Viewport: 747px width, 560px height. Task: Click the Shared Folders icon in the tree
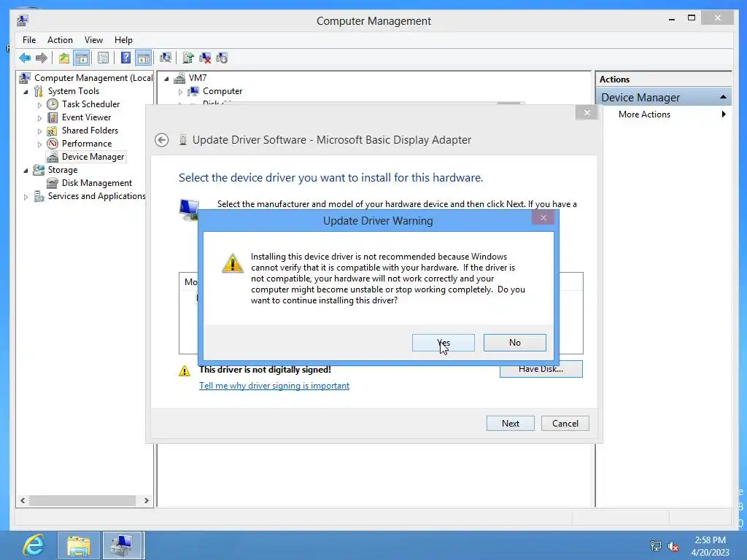(x=53, y=131)
